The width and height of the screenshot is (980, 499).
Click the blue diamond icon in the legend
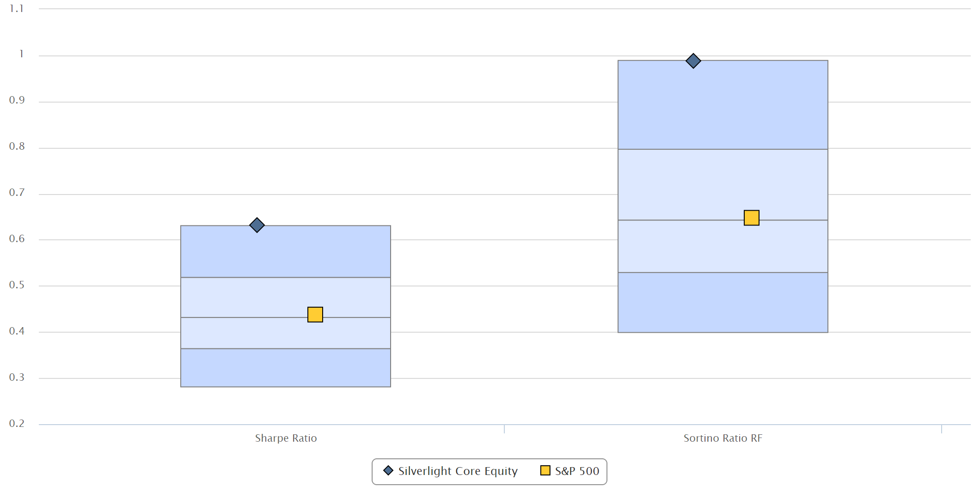click(x=388, y=471)
